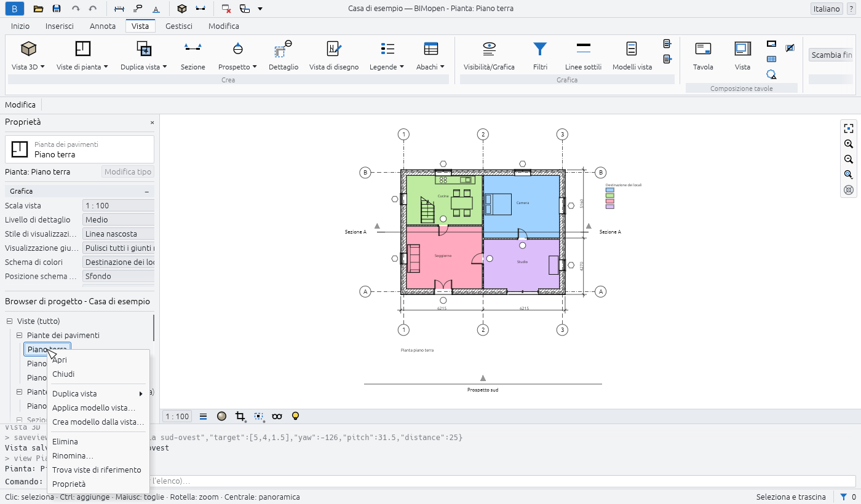Close the Proprietà panel
The image size is (861, 504).
coord(153,122)
